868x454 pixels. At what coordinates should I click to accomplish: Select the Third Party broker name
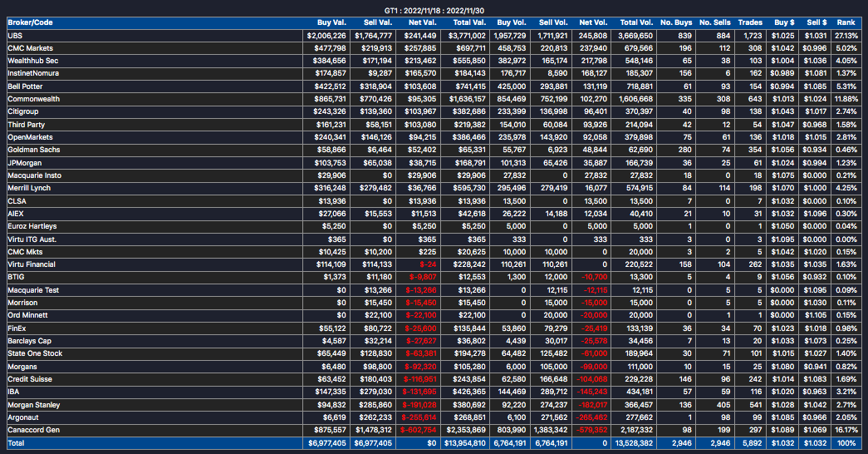26,125
